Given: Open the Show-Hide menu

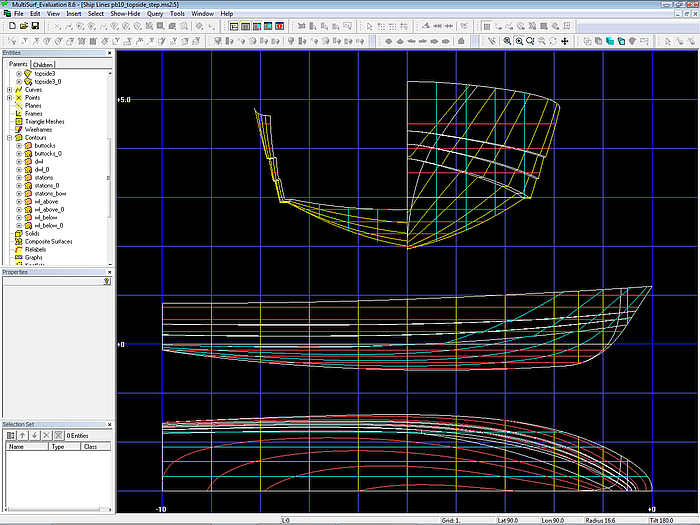Looking at the screenshot, I should point(126,14).
